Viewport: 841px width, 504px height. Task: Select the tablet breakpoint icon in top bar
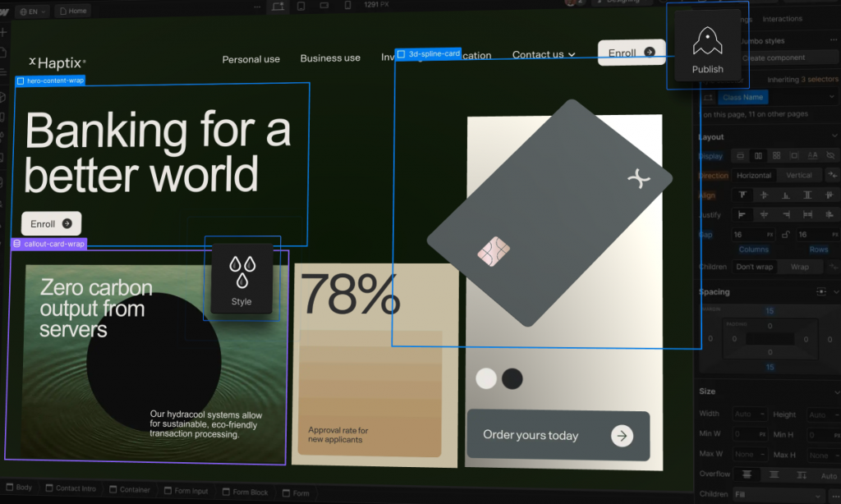301,7
